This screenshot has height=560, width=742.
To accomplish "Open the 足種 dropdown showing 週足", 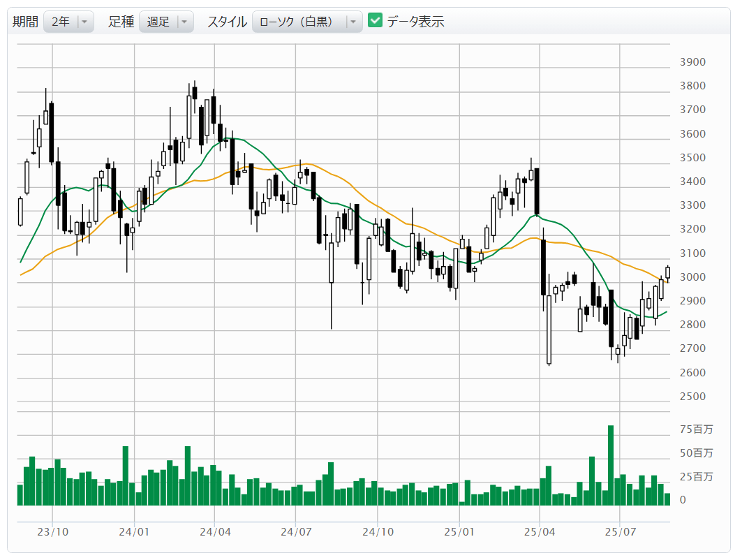I will tap(165, 22).
